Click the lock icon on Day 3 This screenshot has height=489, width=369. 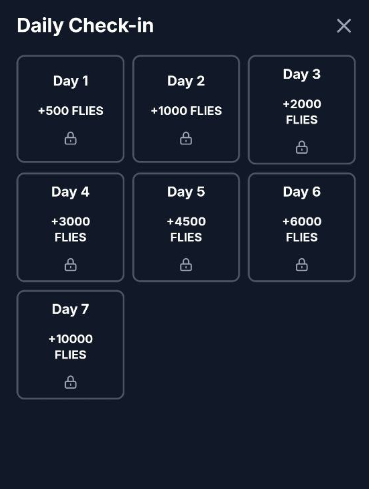[302, 147]
